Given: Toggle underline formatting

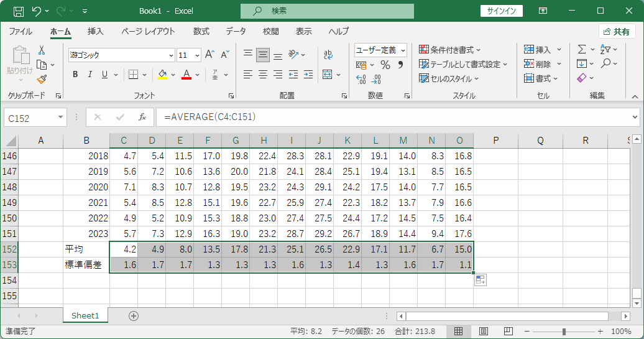Looking at the screenshot, I should pos(104,75).
